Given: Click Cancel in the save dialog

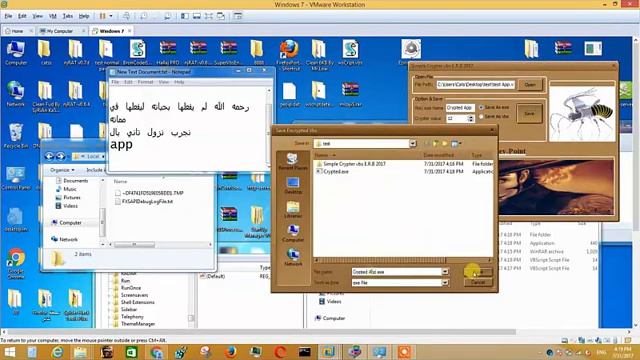Looking at the screenshot, I should 478,282.
